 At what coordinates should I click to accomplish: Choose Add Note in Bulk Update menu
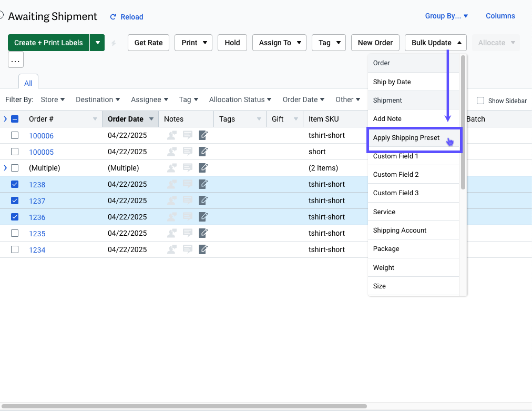pos(413,118)
